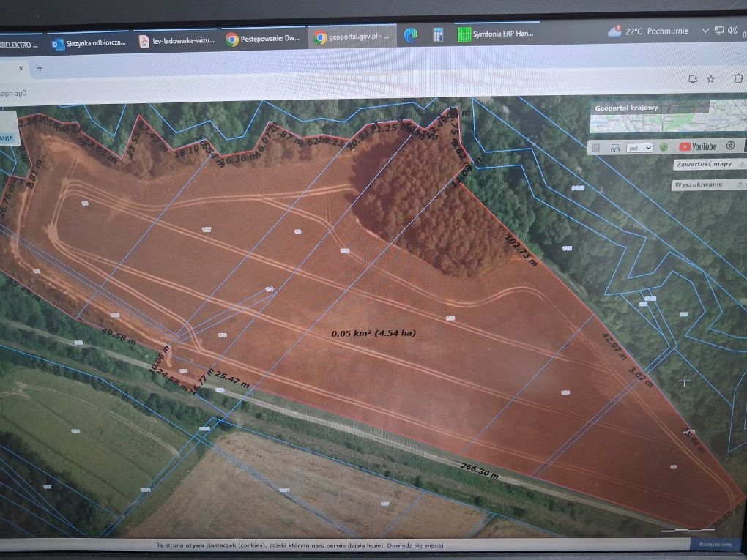The height and width of the screenshot is (560, 747).
Task: Bookmark this page with the star icon
Action: 711,79
